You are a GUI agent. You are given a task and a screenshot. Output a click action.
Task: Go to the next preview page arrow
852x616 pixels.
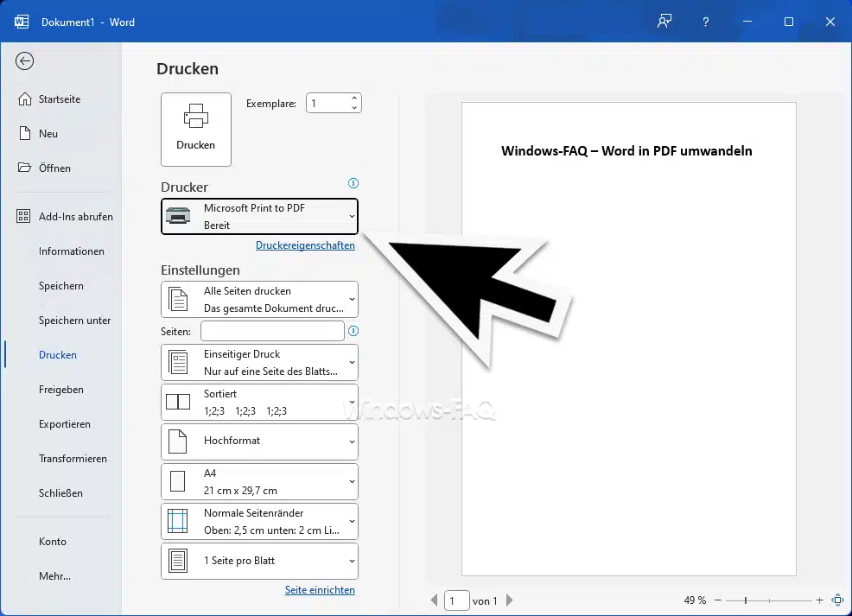[x=509, y=600]
